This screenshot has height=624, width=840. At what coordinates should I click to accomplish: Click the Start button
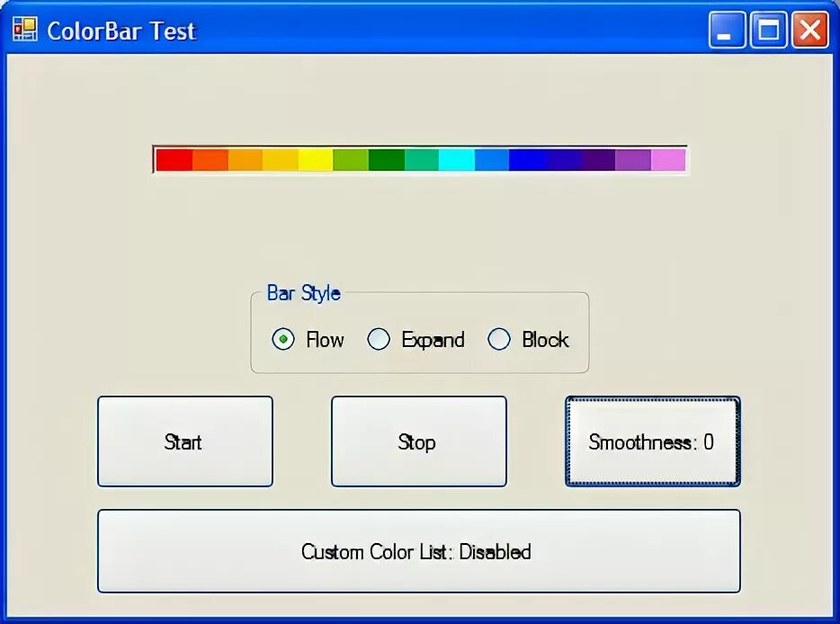click(x=185, y=441)
